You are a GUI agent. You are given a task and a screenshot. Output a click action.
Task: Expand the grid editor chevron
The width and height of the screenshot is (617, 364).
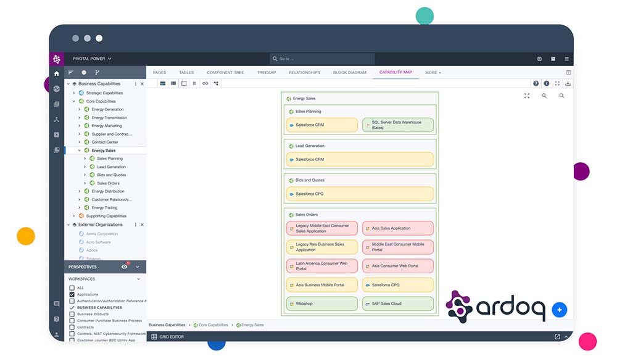coord(566,337)
